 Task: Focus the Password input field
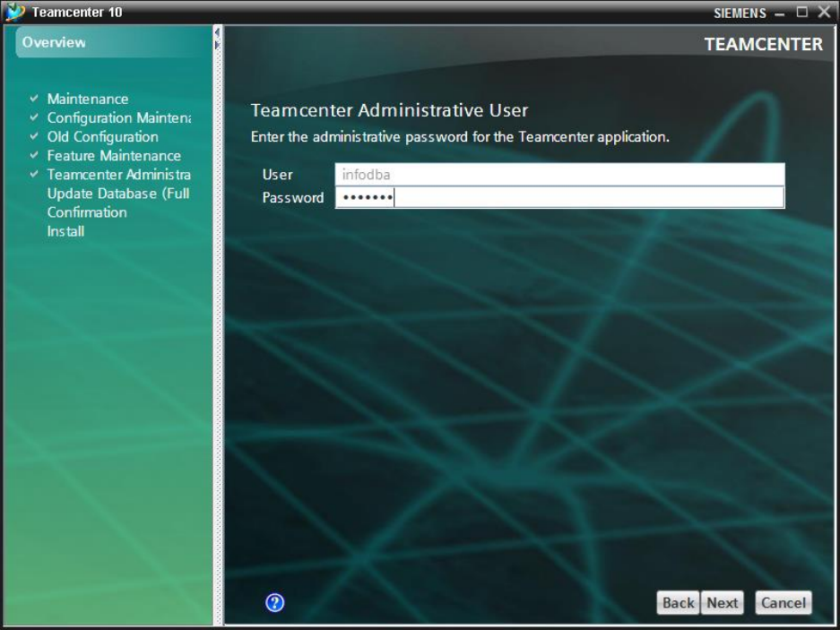(559, 198)
